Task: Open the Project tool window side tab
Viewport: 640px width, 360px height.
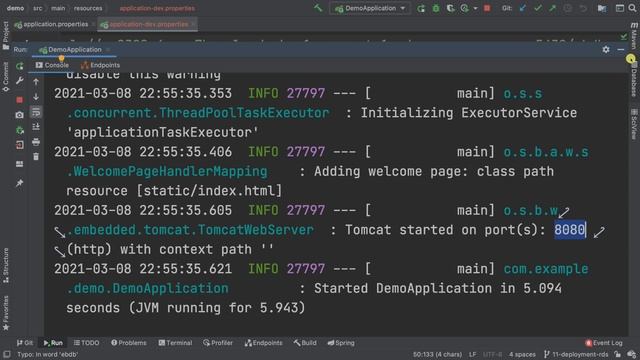Action: [5, 36]
